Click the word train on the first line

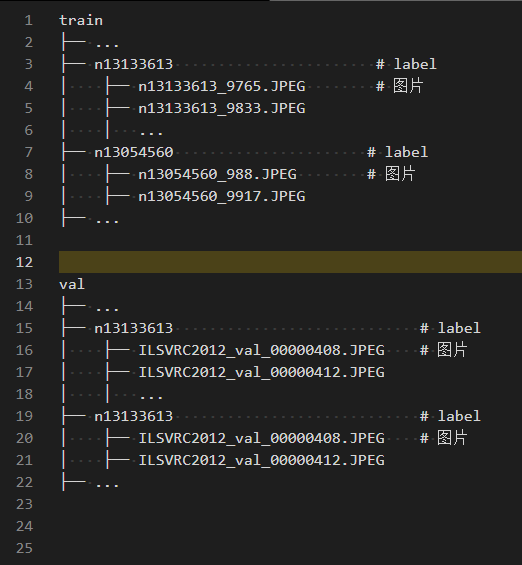click(81, 20)
